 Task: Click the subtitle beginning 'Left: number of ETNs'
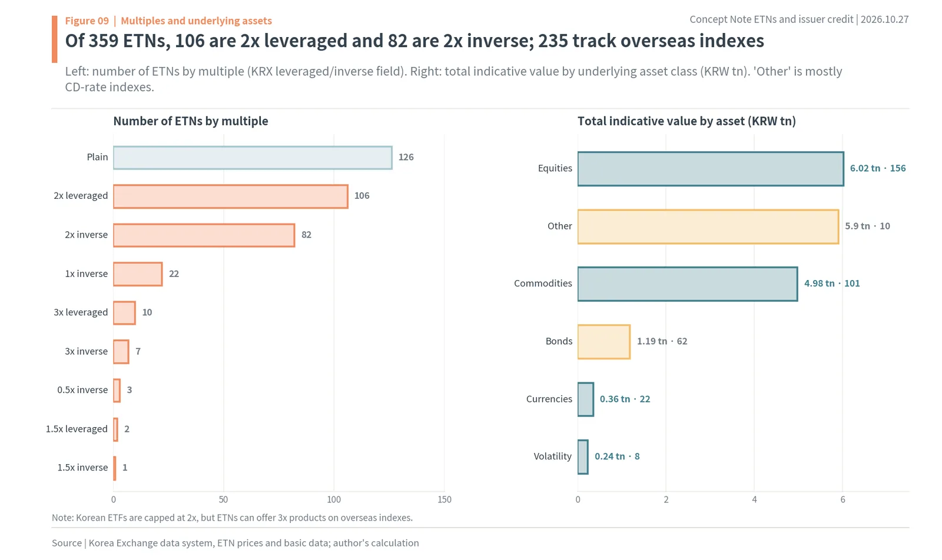coord(453,79)
